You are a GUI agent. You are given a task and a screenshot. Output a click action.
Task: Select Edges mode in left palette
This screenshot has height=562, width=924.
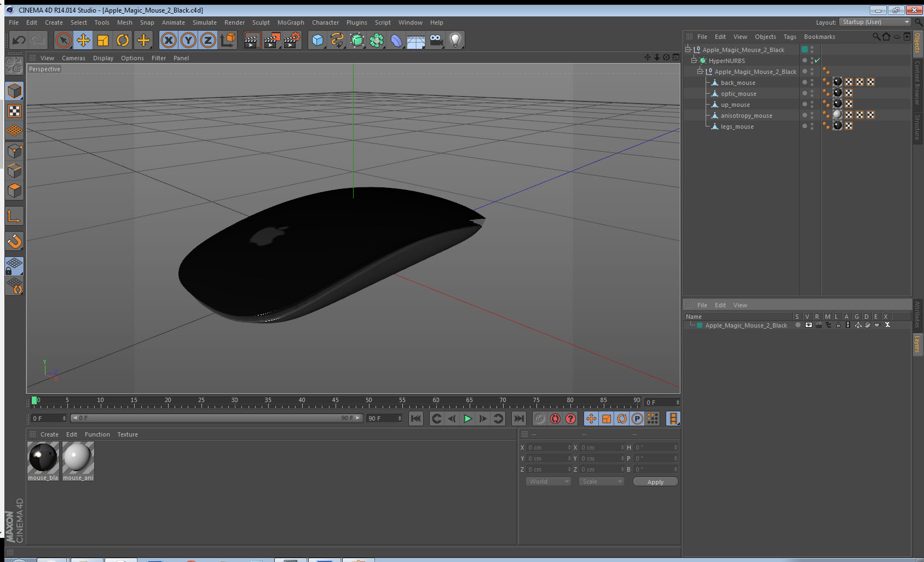pos(15,171)
